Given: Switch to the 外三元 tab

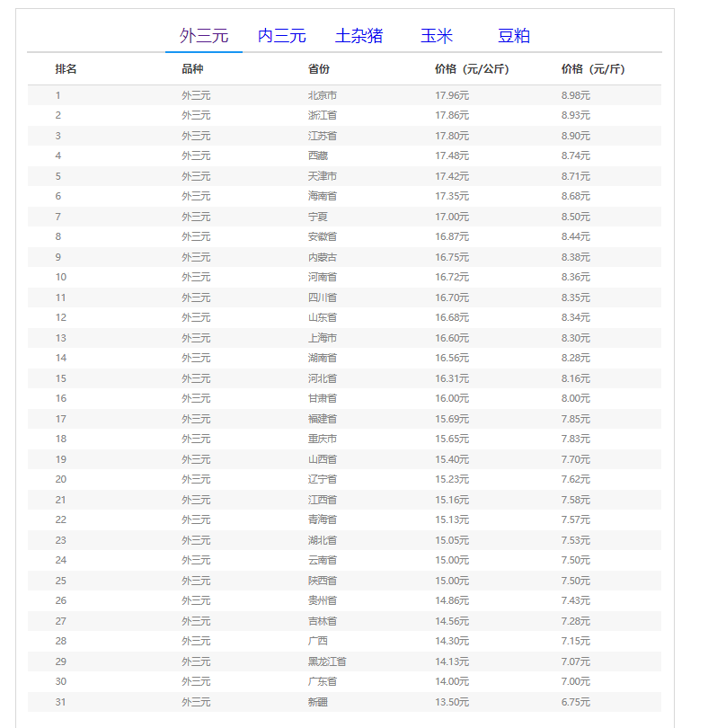Looking at the screenshot, I should (x=204, y=36).
